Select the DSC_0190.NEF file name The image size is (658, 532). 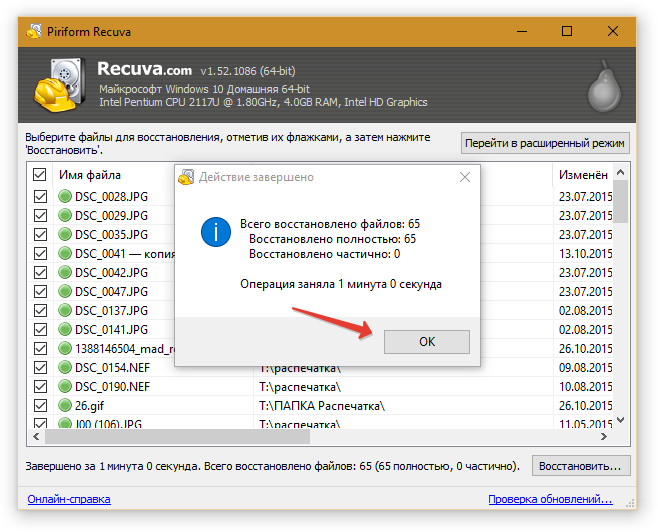pyautogui.click(x=112, y=386)
